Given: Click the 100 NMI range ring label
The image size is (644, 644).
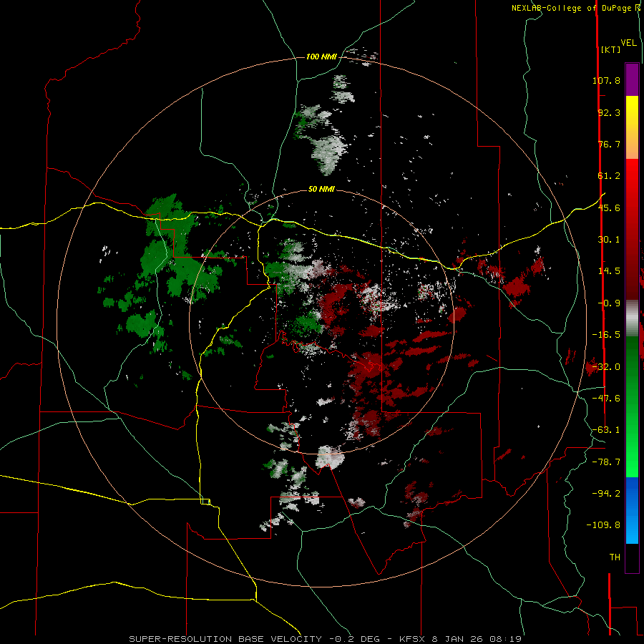Looking at the screenshot, I should pos(321,57).
